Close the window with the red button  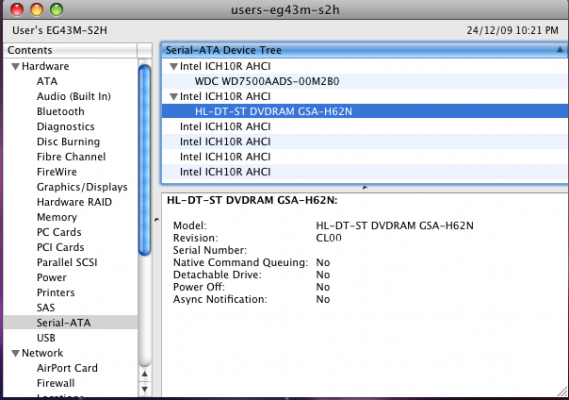[17, 9]
